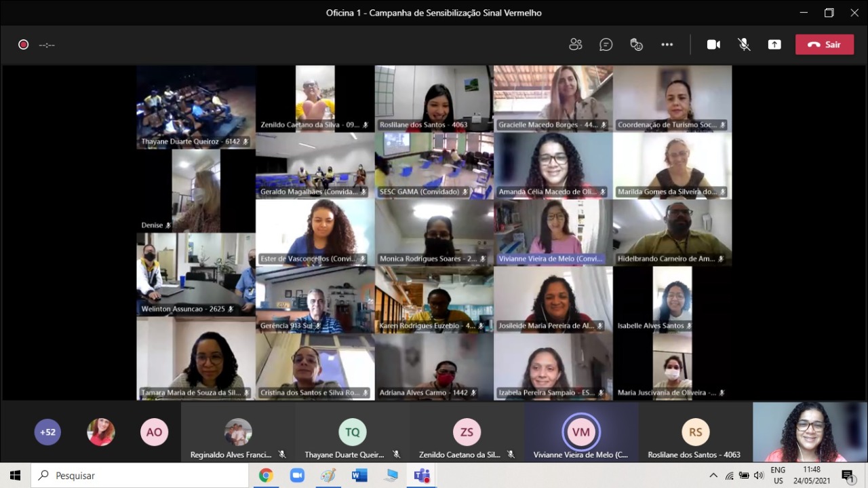Switch the ENG US input language
Image resolution: width=868 pixels, height=488 pixels.
778,476
